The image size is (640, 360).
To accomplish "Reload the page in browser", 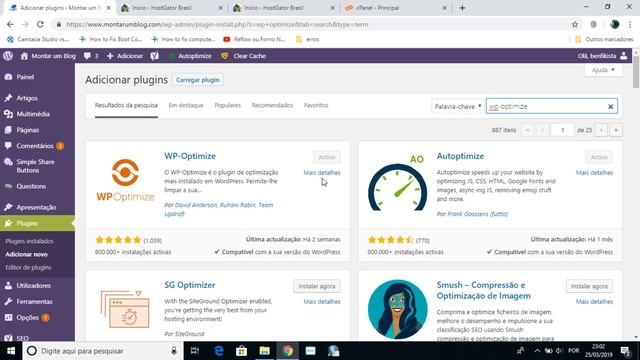I will click(40, 24).
